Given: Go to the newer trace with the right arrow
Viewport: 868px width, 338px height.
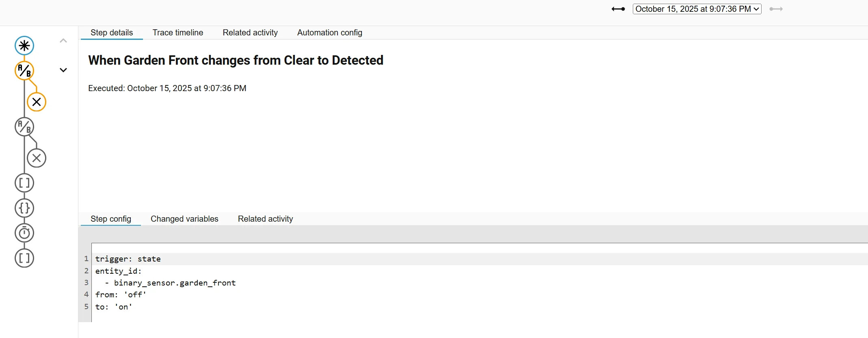Looking at the screenshot, I should pyautogui.click(x=776, y=9).
